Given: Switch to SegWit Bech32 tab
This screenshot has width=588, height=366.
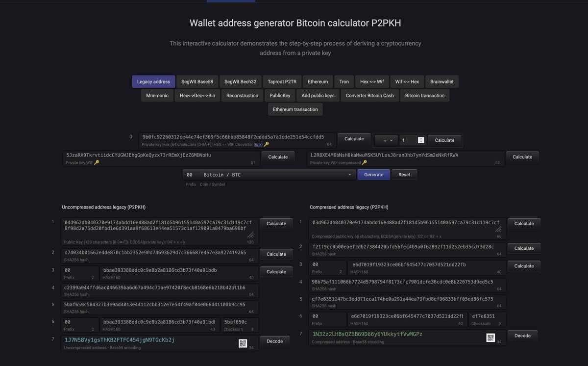Looking at the screenshot, I should (x=240, y=82).
